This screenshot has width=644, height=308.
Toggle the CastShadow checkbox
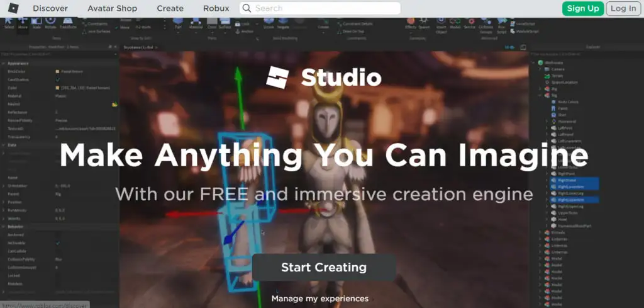point(58,80)
